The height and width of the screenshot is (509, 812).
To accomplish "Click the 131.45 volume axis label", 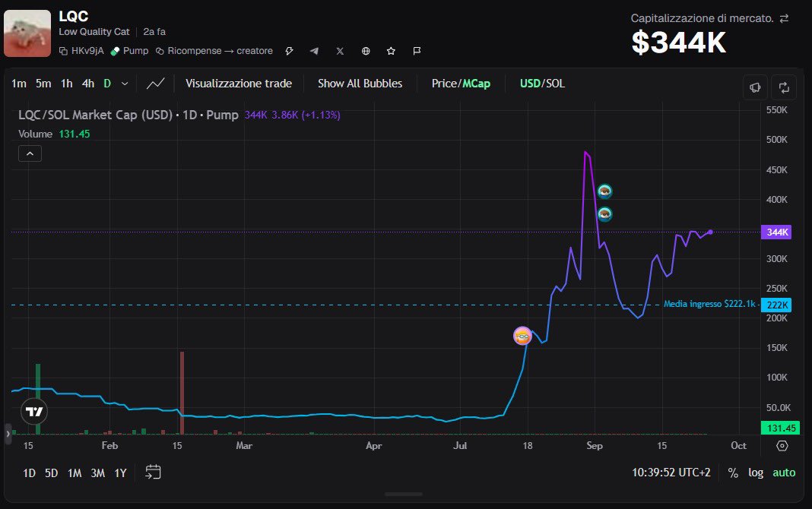I will click(780, 428).
